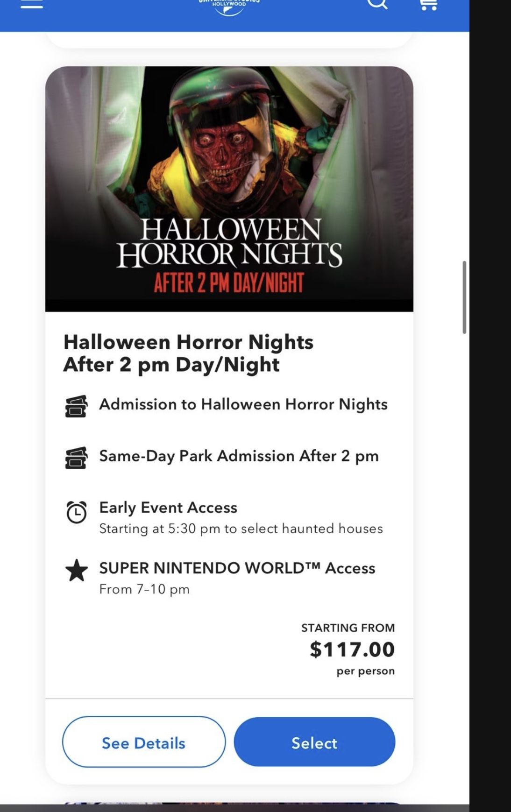Click the Starting at 5:30 pm subtext
Viewport: 511px width, 812px height.
(x=241, y=528)
